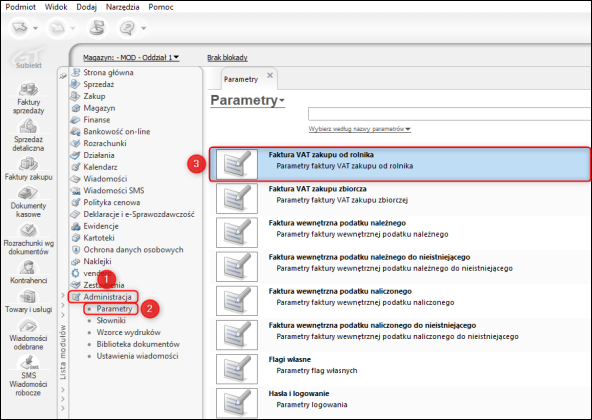This screenshot has width=592, height=420.
Task: Select the Kartoteki module
Action: pyautogui.click(x=99, y=238)
